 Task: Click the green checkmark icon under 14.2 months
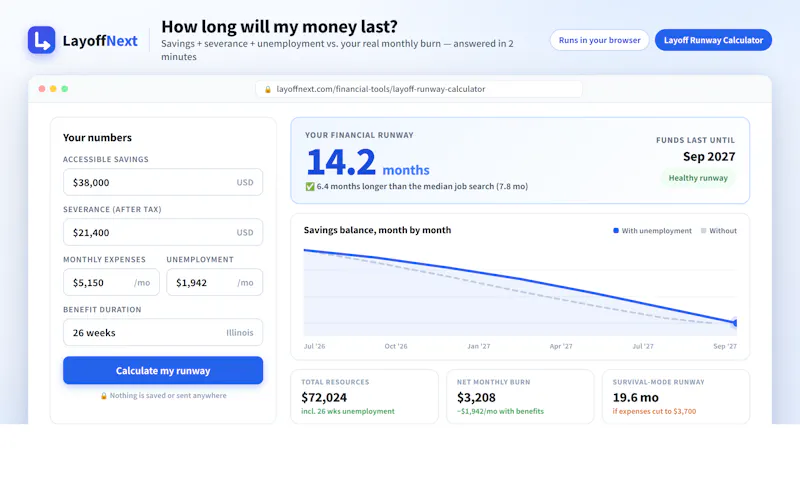pos(310,187)
